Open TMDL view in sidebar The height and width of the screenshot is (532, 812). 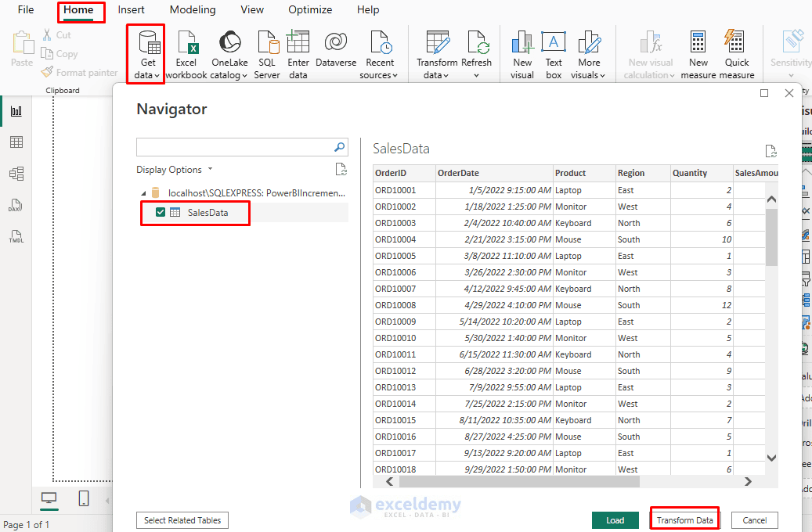(x=16, y=237)
